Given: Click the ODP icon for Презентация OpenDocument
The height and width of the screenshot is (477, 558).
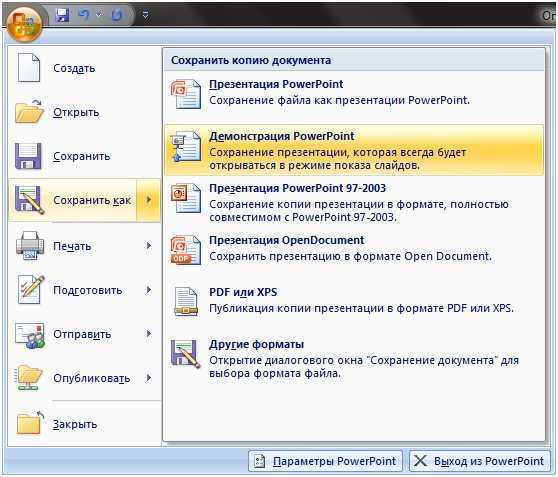Looking at the screenshot, I should pyautogui.click(x=185, y=250).
